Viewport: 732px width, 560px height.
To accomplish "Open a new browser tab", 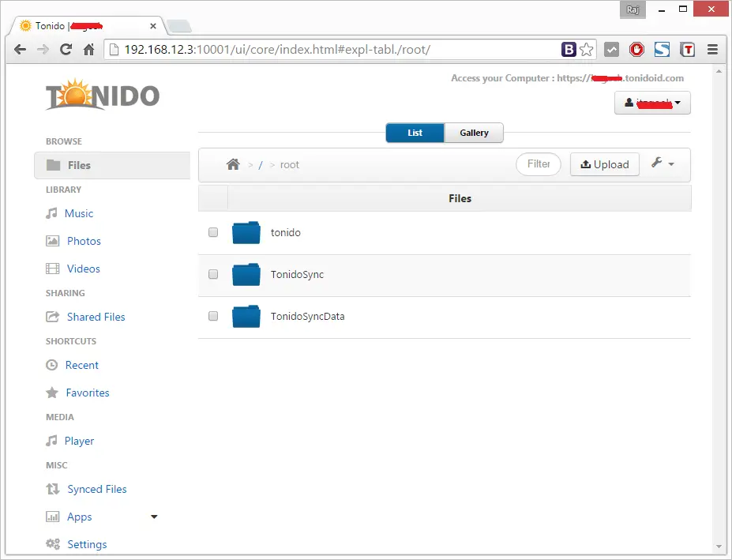I will pyautogui.click(x=180, y=26).
